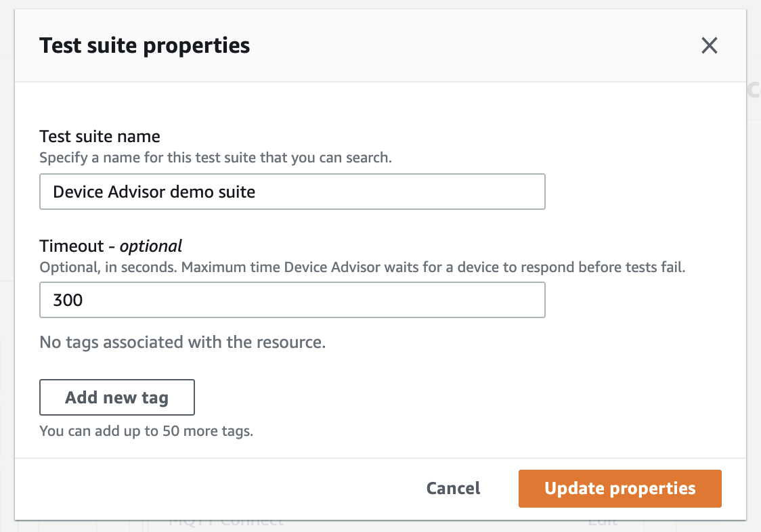Focus the Timeout seconds input field
The width and height of the screenshot is (761, 532).
pyautogui.click(x=292, y=300)
